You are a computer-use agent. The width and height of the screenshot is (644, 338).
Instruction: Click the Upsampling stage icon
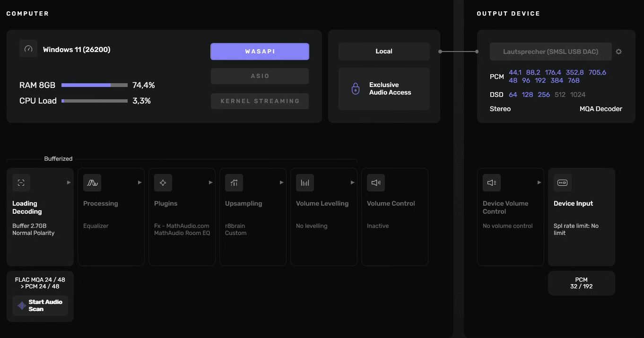[234, 182]
